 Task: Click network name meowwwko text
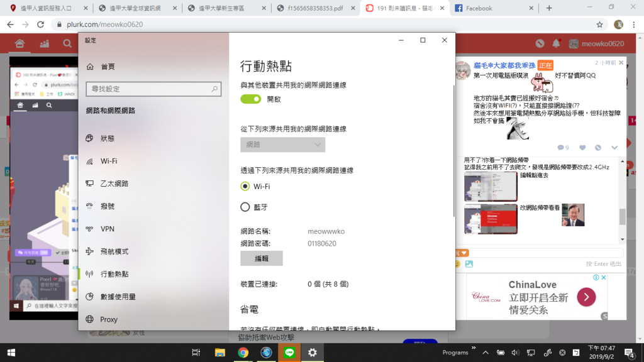326,231
